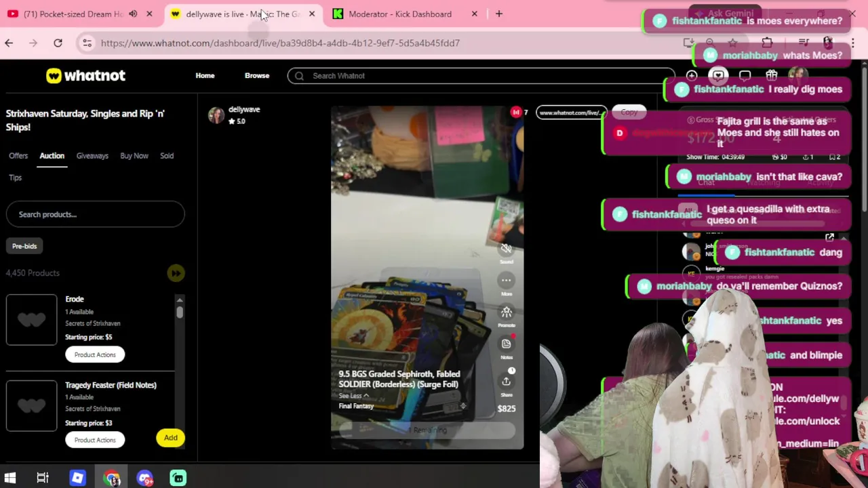Open the Notes icon on the video
This screenshot has height=488, width=868.
(506, 344)
